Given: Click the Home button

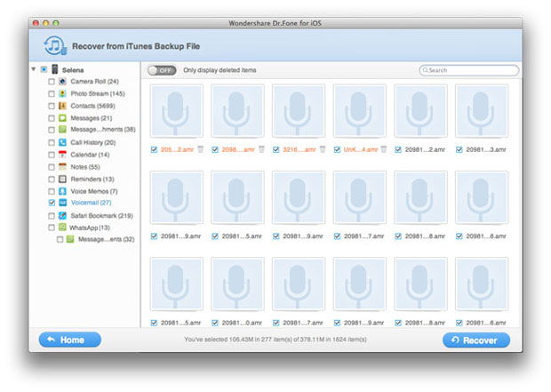Looking at the screenshot, I should point(70,340).
